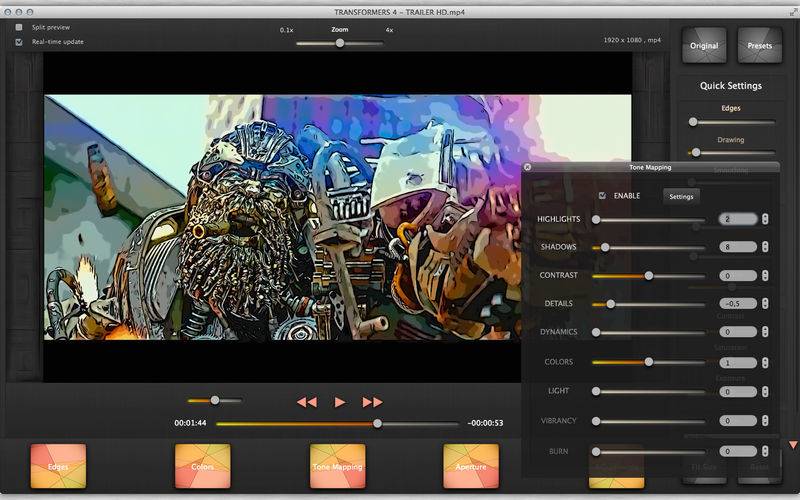
Task: Click the BURN value field
Action: (x=738, y=452)
